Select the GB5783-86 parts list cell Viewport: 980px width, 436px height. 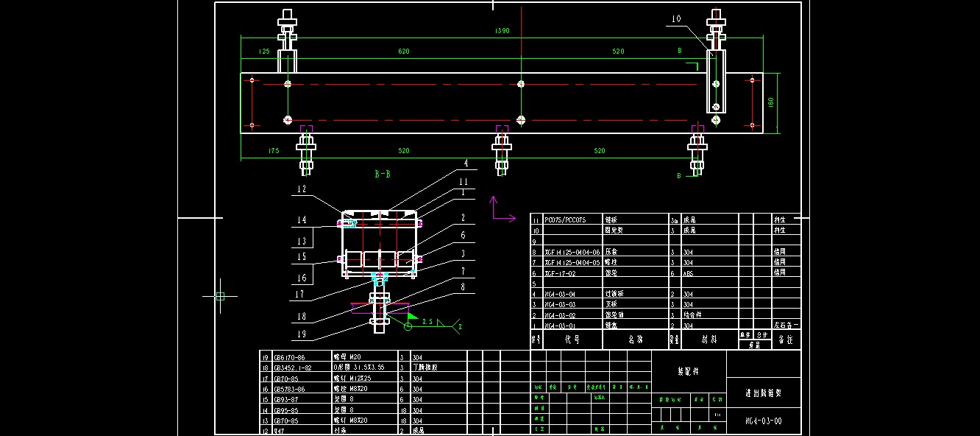click(x=288, y=388)
